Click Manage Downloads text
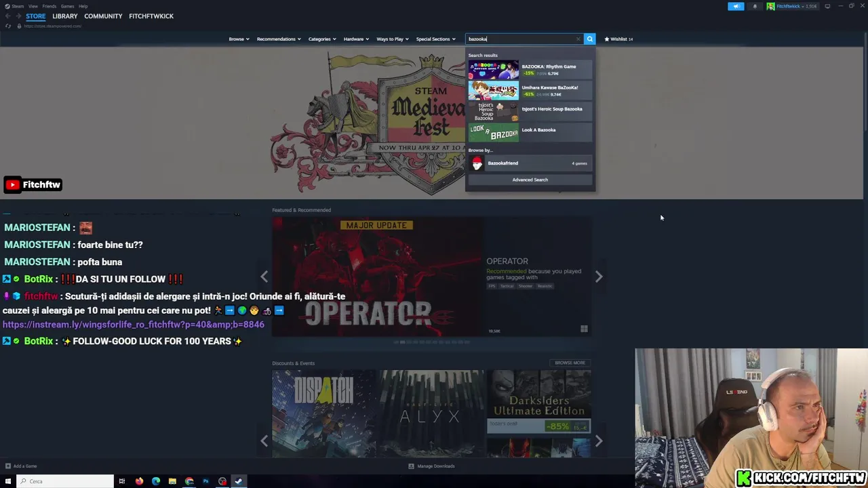 [436, 466]
